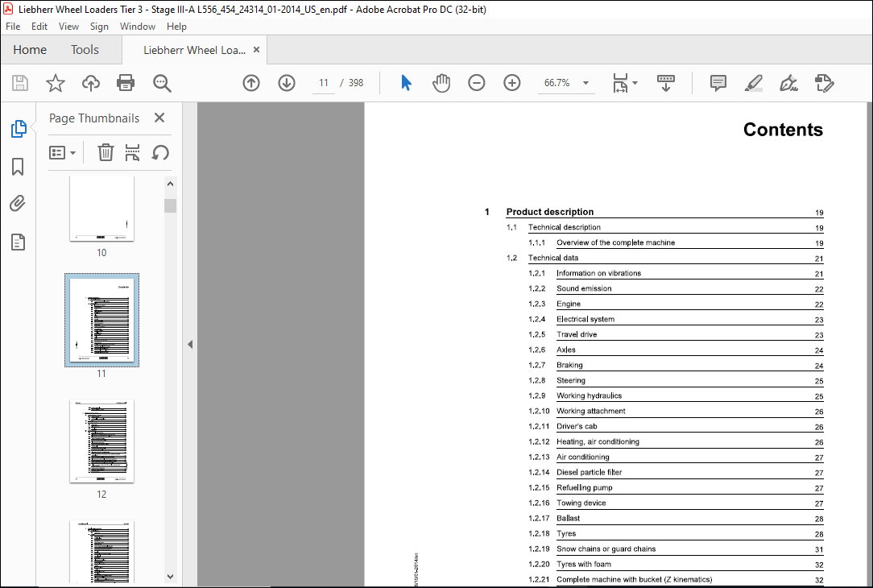Click 'Technical description' contents entry
Screen dimensions: 873x588
564,227
